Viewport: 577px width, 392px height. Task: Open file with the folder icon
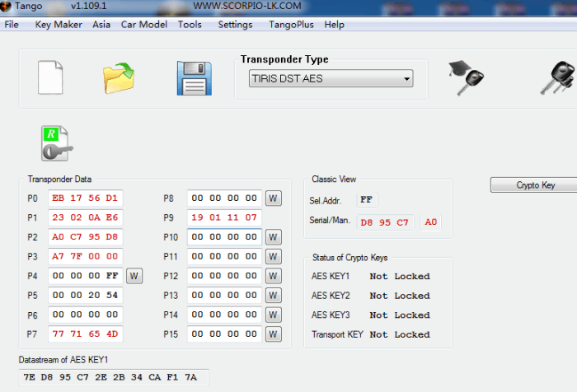click(119, 78)
